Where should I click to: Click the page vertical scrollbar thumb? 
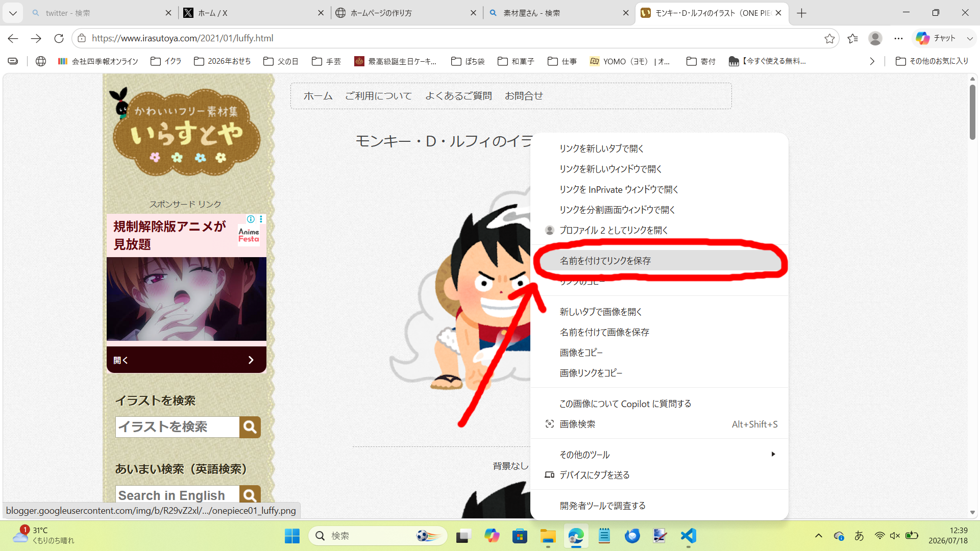point(972,112)
